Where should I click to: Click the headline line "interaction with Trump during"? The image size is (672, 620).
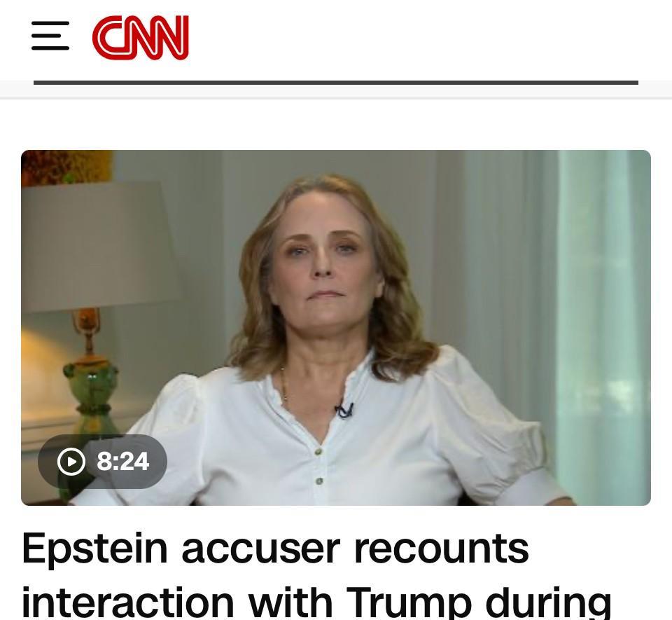tap(316, 602)
